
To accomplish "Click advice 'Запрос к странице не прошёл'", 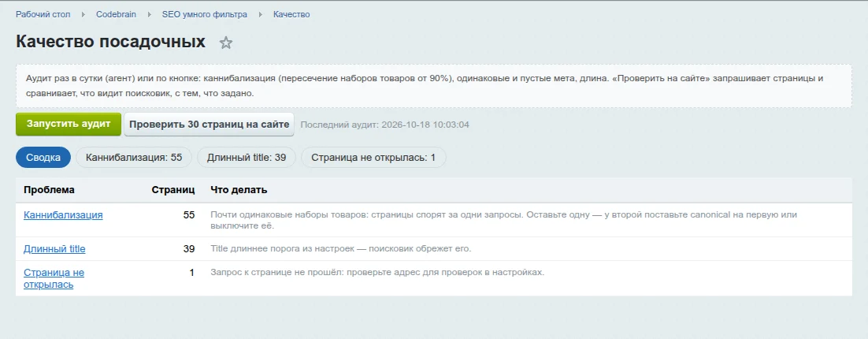I will tap(377, 273).
